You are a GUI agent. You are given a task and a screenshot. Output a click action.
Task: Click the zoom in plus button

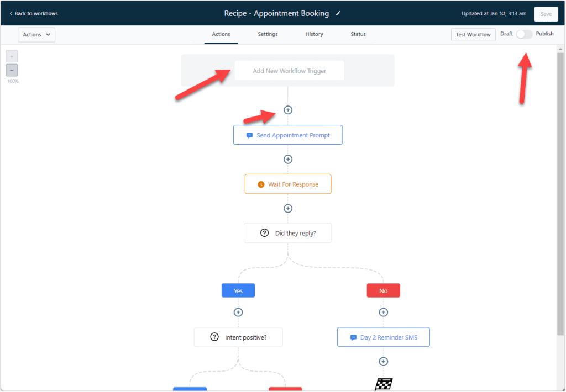click(x=12, y=56)
